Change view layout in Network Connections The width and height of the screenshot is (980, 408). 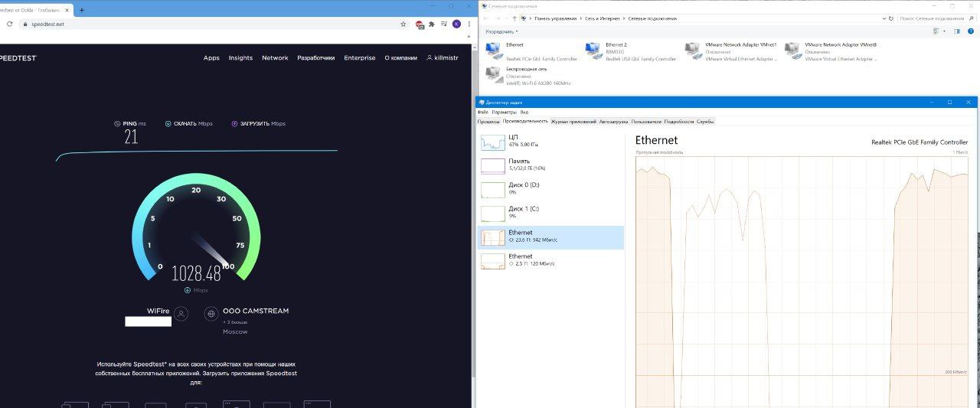coord(938,31)
